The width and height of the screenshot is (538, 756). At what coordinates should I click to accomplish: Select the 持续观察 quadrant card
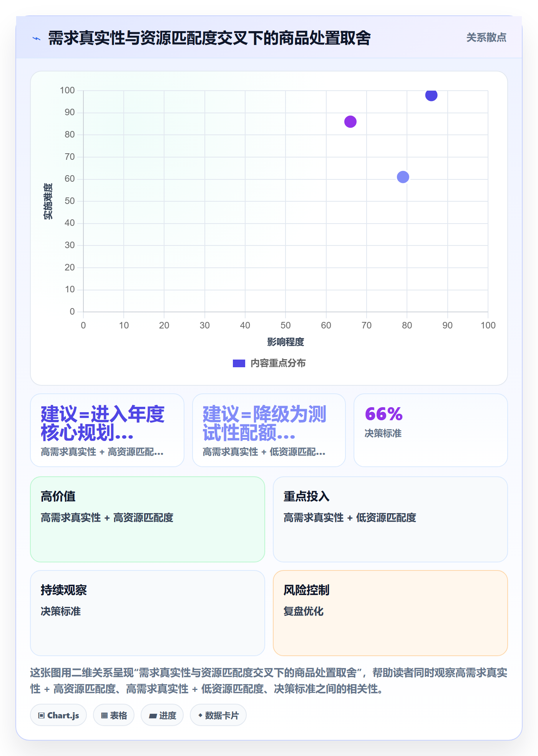[148, 613]
